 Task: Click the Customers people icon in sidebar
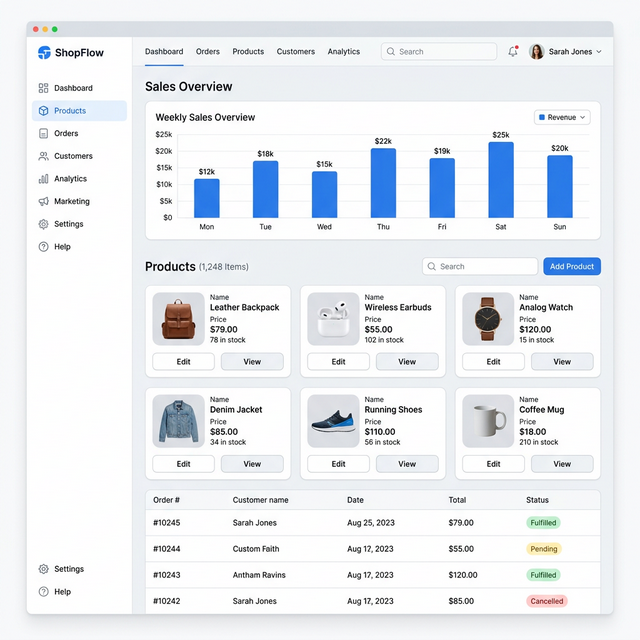click(x=43, y=156)
